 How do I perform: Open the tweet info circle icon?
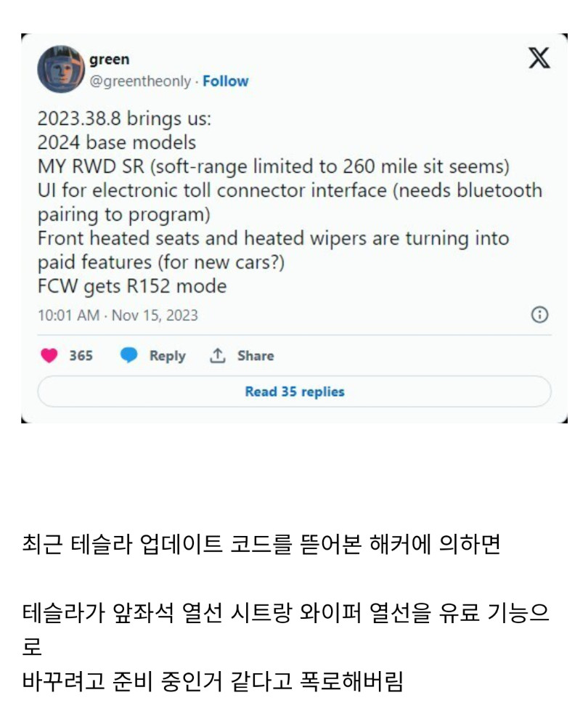[x=539, y=314]
